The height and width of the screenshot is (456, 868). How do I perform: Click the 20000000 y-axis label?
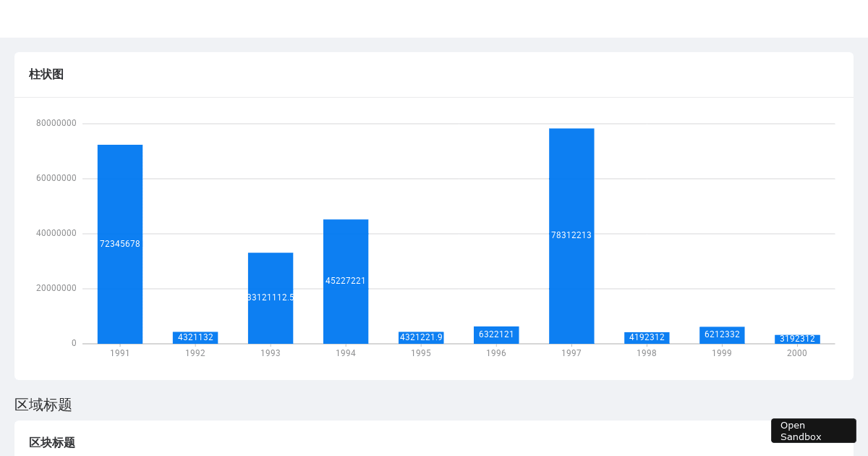click(x=56, y=288)
